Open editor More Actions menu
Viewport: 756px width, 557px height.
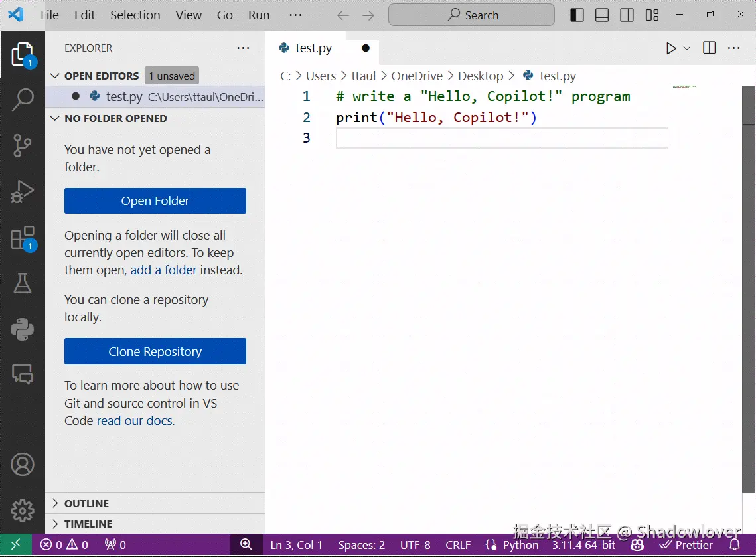pos(734,48)
